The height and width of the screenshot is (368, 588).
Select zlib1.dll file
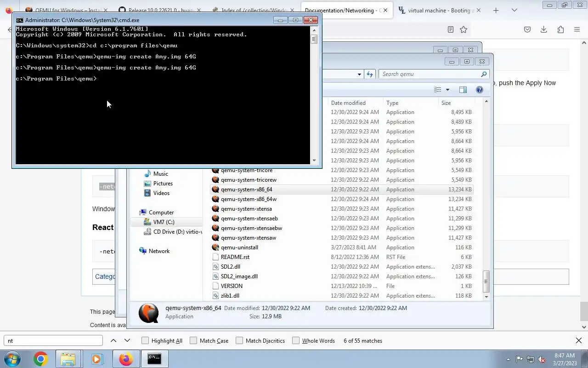coord(230,296)
